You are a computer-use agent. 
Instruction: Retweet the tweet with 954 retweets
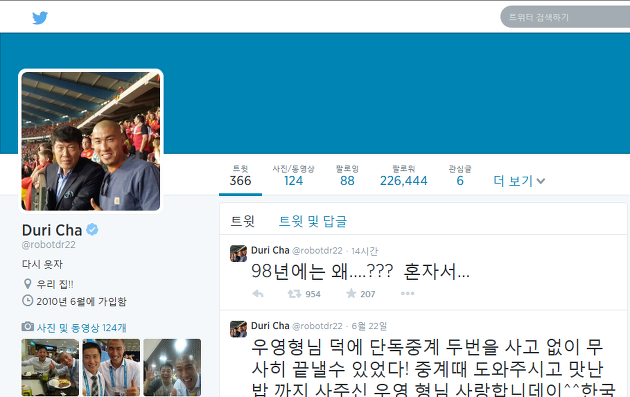[295, 294]
